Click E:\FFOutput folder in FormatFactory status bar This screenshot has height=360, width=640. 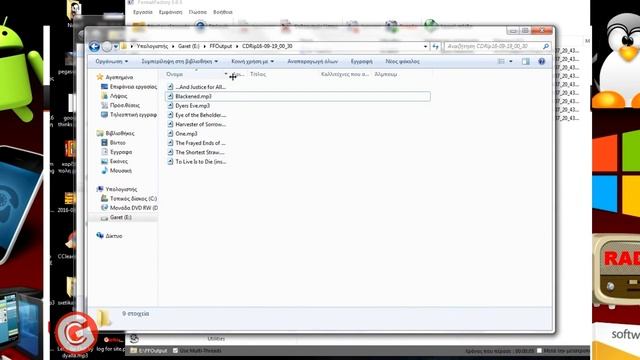tap(149, 351)
